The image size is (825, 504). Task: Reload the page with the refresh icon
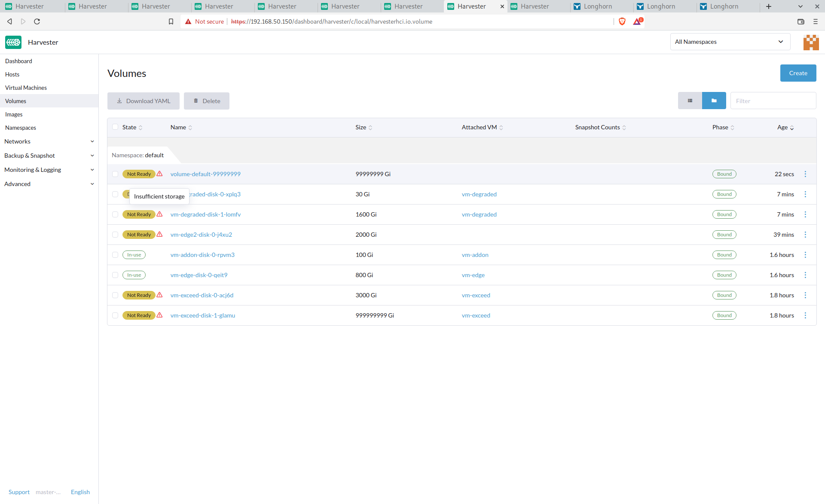pos(37,21)
